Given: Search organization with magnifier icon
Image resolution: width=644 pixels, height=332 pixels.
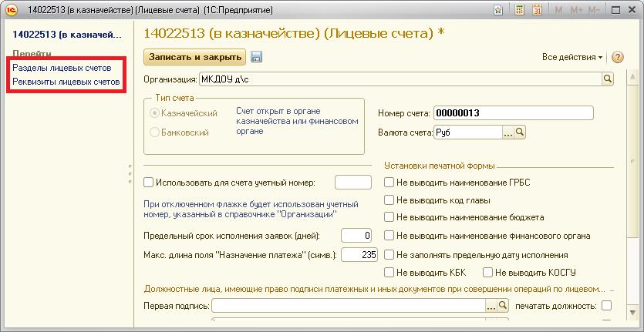Looking at the screenshot, I should point(608,79).
